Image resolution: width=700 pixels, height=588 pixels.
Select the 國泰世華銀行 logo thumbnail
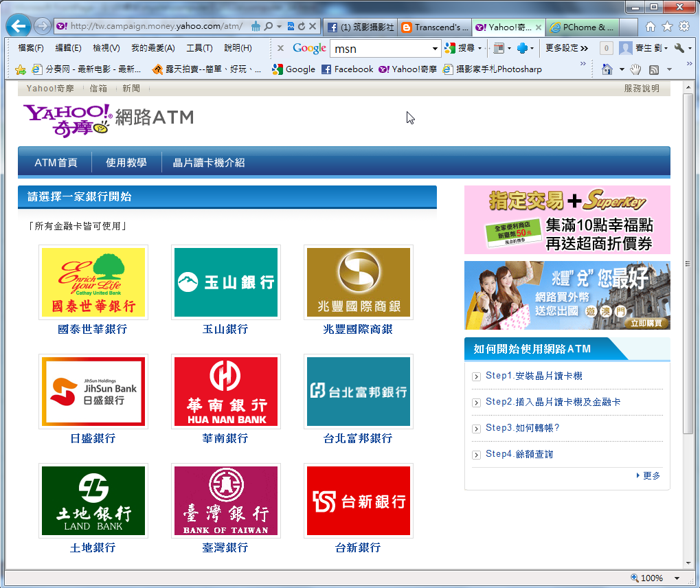click(93, 282)
